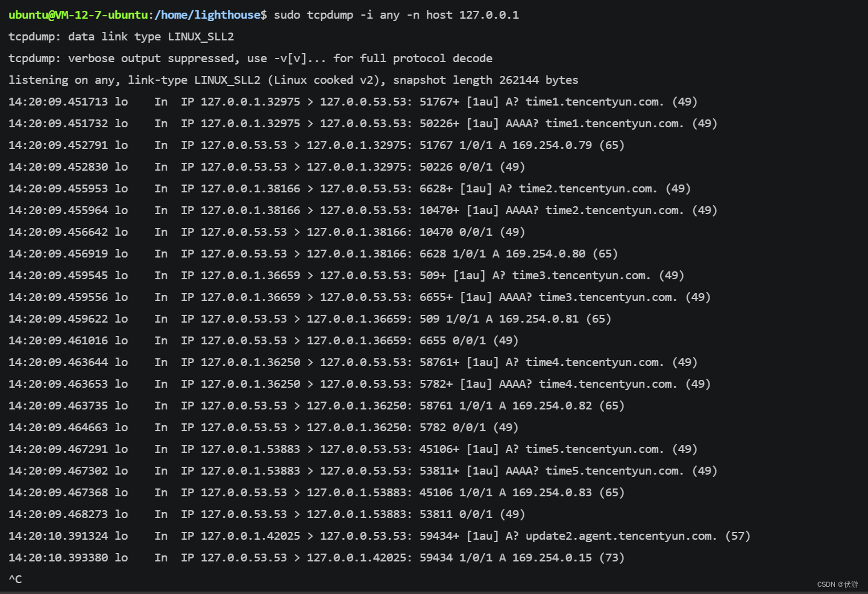
Task: Click the port number 32975 in the first packet
Action: [x=286, y=101]
